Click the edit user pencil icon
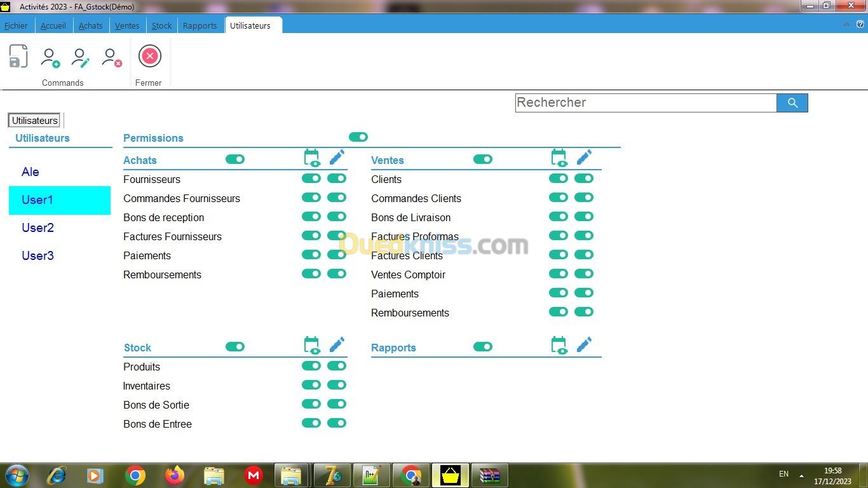Image resolution: width=868 pixels, height=488 pixels. pos(81,57)
